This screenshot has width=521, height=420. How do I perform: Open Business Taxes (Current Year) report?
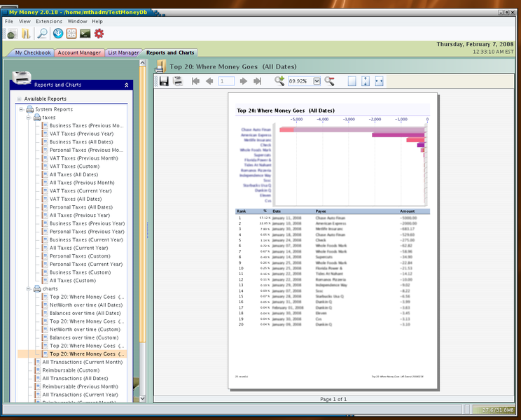point(86,239)
